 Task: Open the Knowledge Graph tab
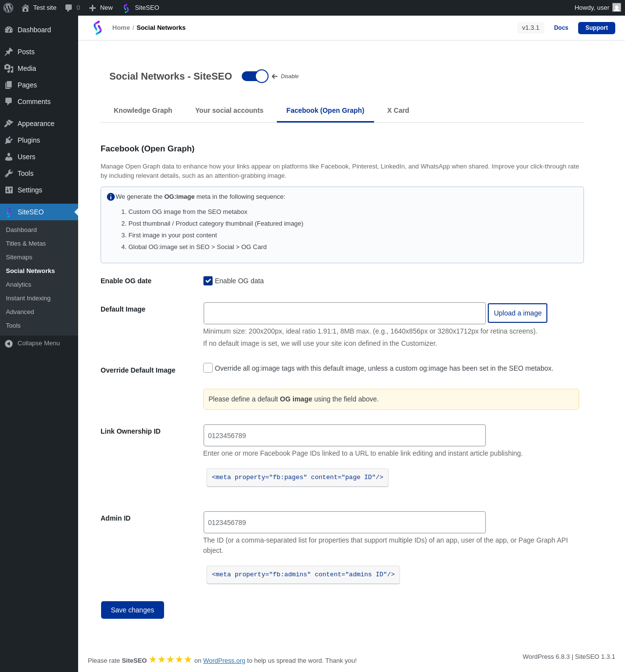[143, 110]
